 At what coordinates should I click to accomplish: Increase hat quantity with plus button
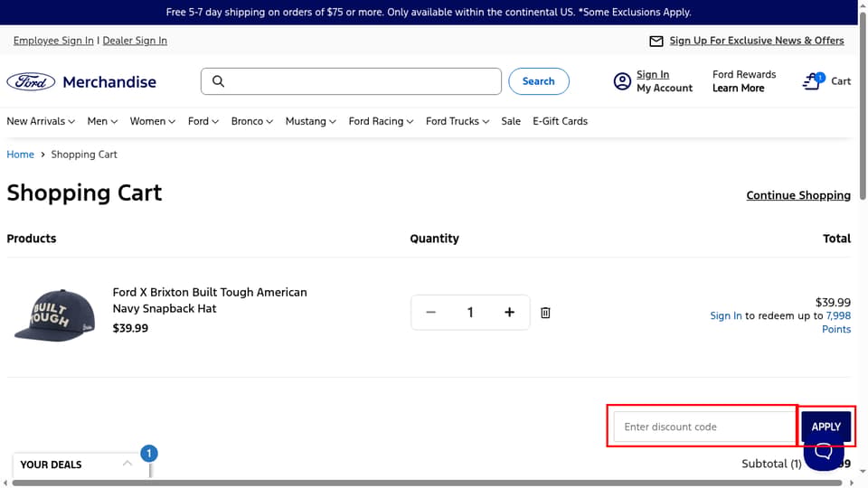coord(509,313)
